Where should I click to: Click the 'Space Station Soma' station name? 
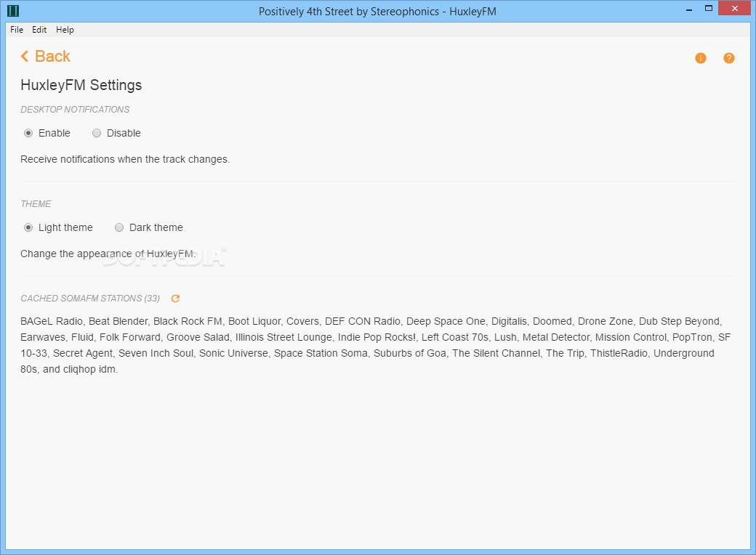(321, 353)
